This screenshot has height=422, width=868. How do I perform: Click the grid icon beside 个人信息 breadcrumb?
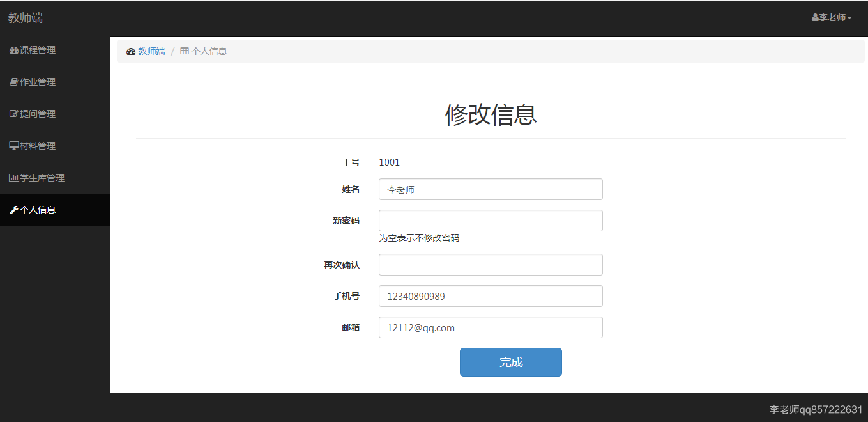[x=183, y=51]
